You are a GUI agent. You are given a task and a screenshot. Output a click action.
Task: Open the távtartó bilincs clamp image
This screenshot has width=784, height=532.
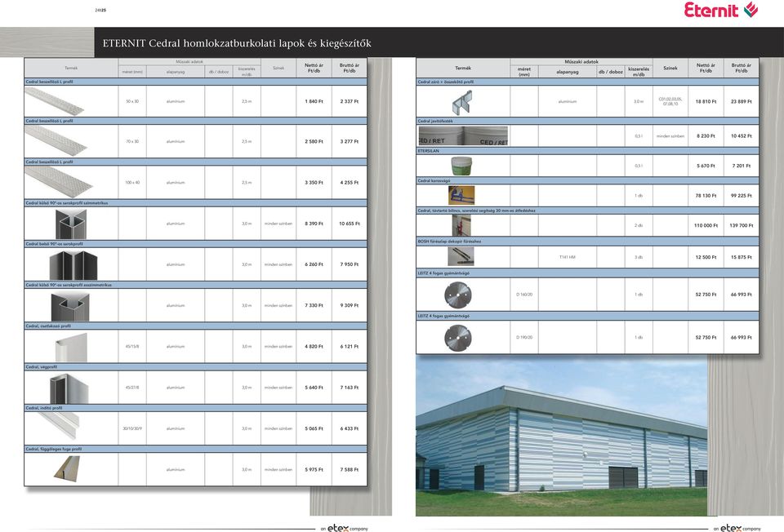(x=461, y=225)
